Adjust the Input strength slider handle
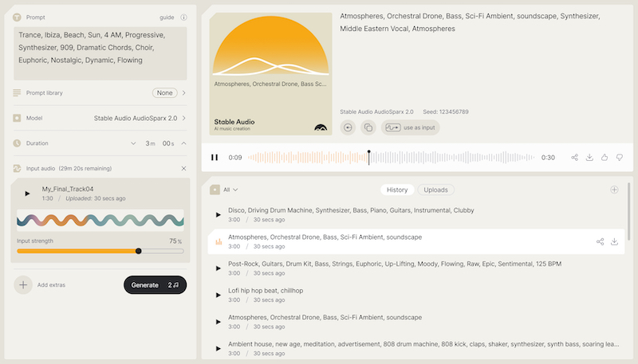Image resolution: width=638 pixels, height=364 pixels. pyautogui.click(x=138, y=251)
